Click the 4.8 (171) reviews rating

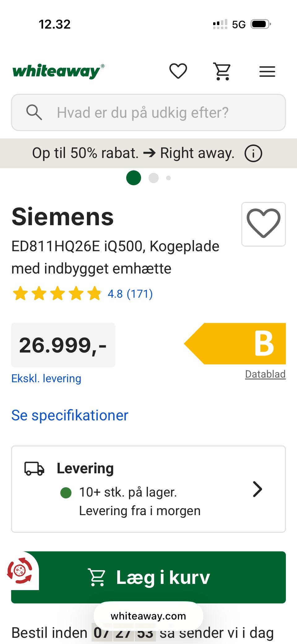[x=130, y=294]
